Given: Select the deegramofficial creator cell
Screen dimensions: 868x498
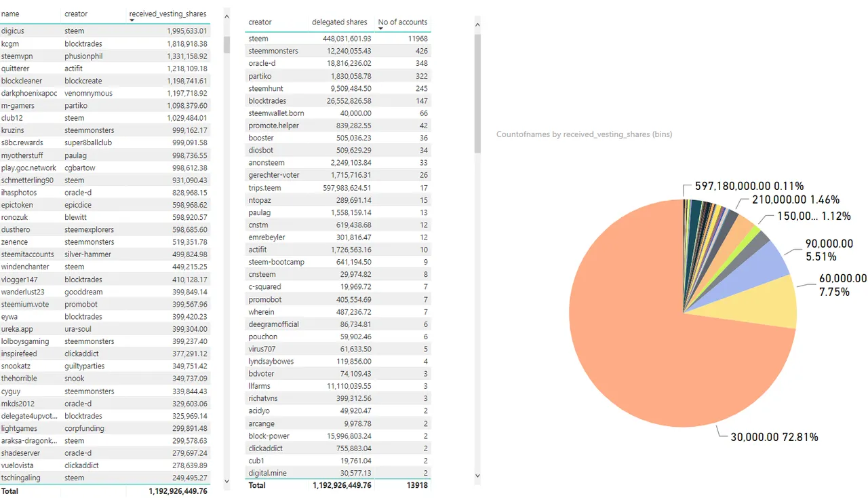Looking at the screenshot, I should (x=274, y=324).
